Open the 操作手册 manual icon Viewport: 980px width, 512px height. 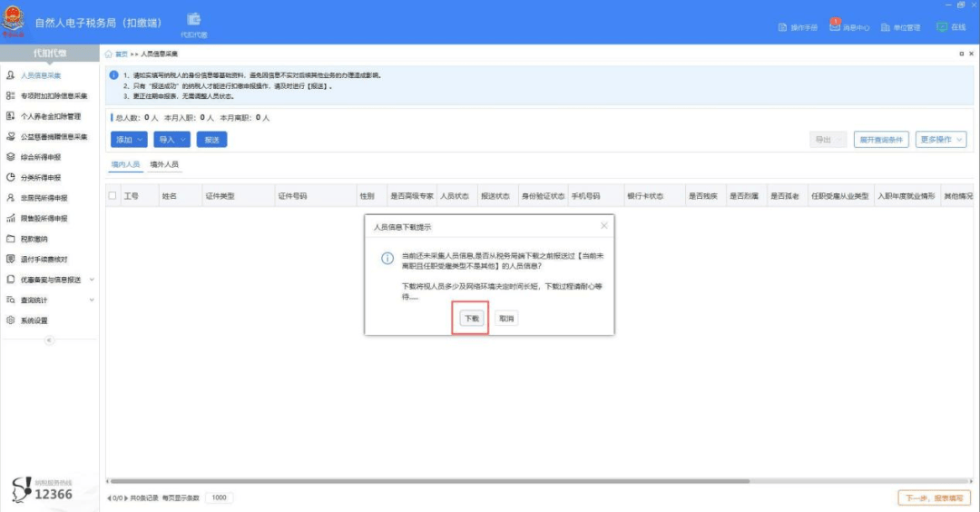[x=782, y=27]
